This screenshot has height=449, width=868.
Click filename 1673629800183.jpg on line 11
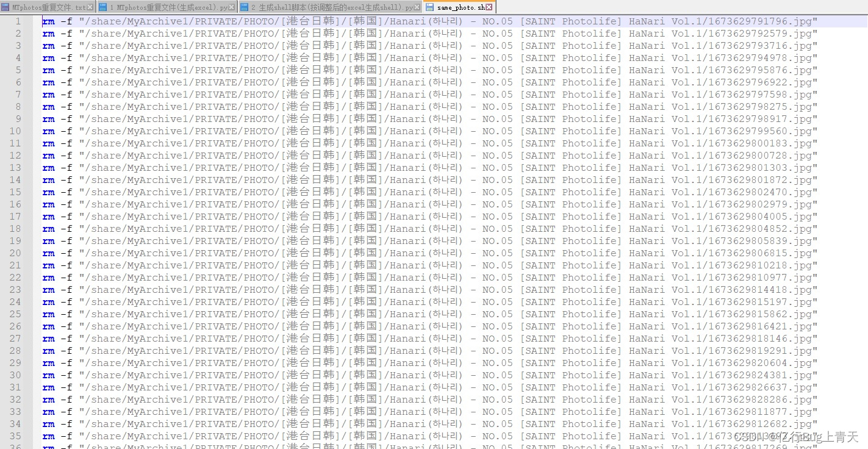(x=760, y=143)
